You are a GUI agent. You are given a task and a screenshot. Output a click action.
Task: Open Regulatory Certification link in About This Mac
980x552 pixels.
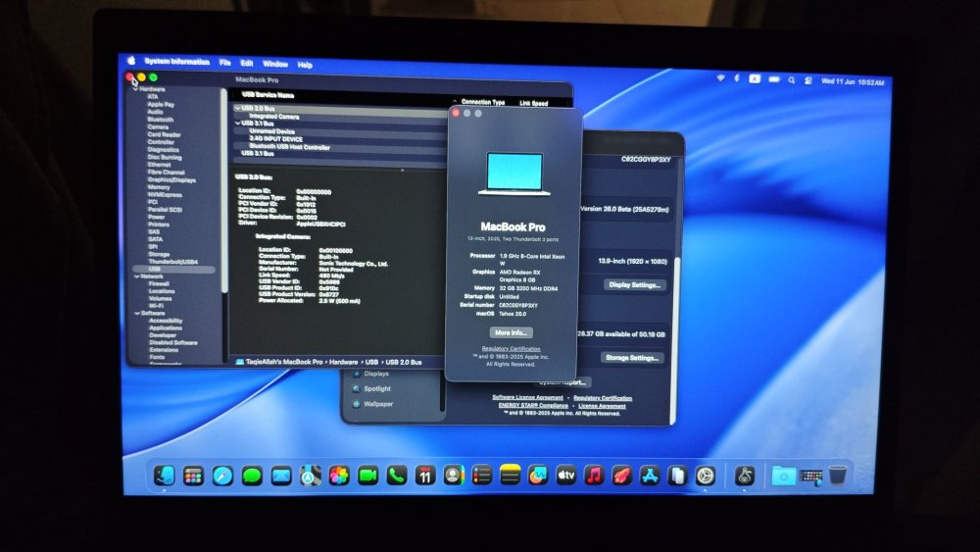[x=511, y=348]
